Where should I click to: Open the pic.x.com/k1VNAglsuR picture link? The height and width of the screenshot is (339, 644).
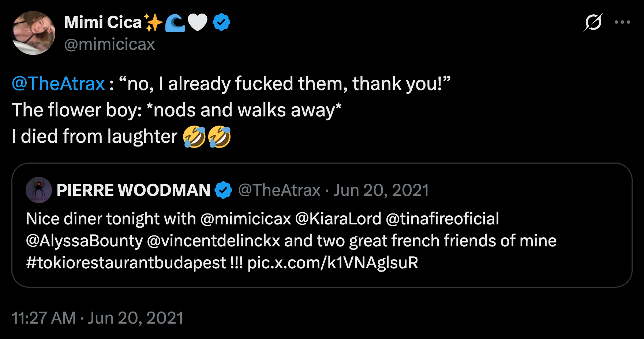coord(333,263)
